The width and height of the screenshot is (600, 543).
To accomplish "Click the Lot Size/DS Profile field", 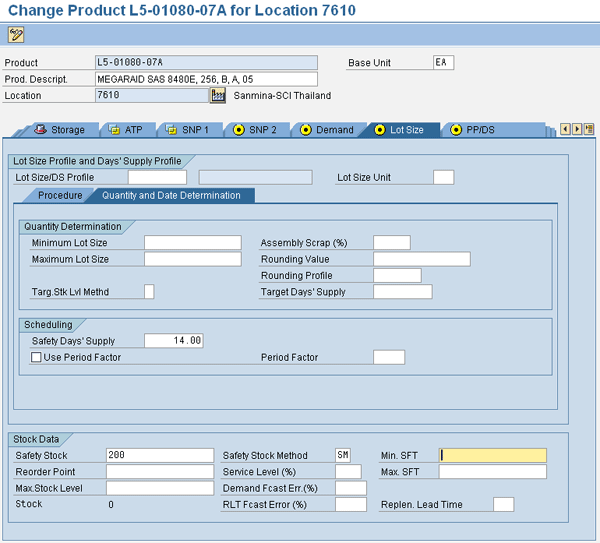I will [156, 178].
